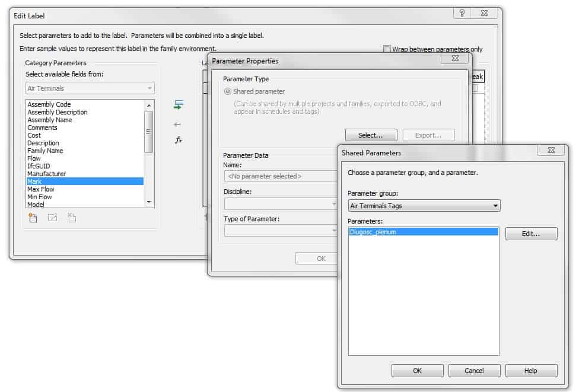The width and height of the screenshot is (576, 392).
Task: Click the Select... shared parameter button
Action: [x=370, y=135]
